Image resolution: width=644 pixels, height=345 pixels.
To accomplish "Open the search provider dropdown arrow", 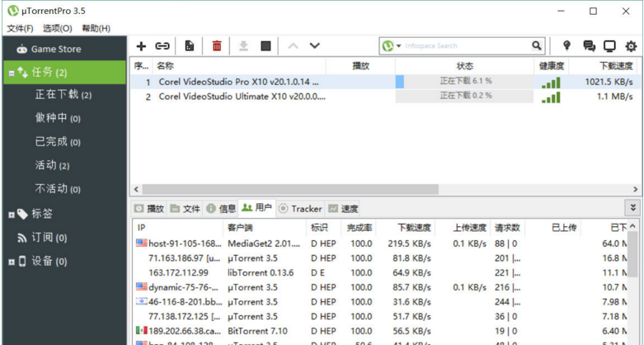I will click(398, 46).
